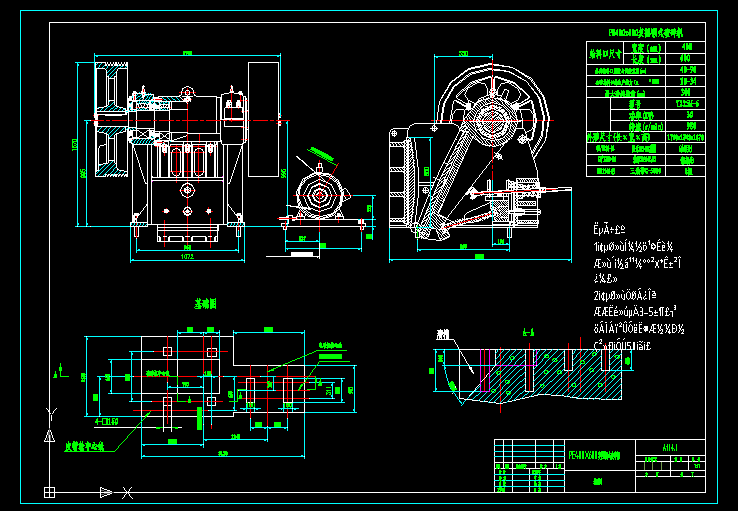738x511 pixels.
Task: Click the 基础图 foundation plan title
Action: click(205, 304)
